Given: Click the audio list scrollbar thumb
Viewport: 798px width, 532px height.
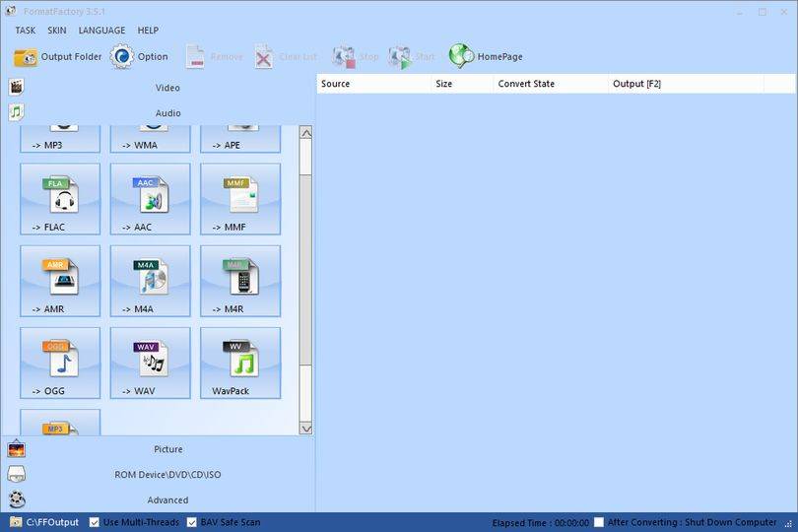Looking at the screenshot, I should point(305,270).
